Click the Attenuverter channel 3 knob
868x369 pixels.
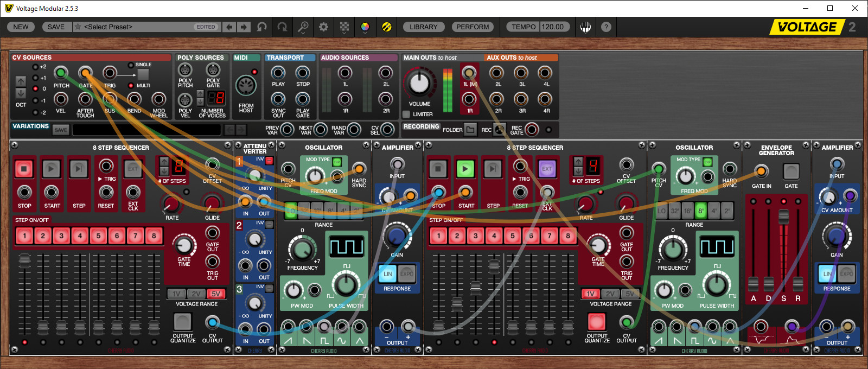pos(254,302)
